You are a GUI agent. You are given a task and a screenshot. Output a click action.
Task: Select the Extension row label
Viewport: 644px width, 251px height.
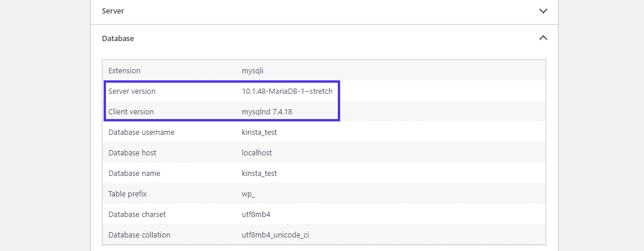coord(124,71)
